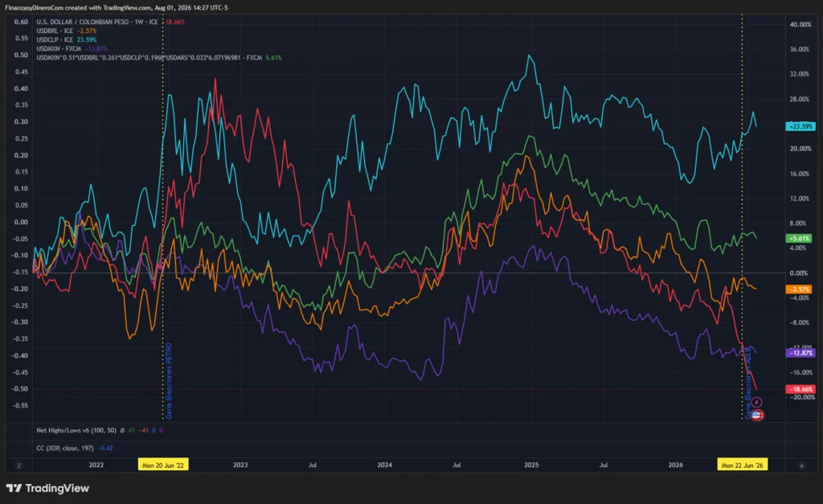Select the USDMXN^0.51*USDBRL formula legend entry
This screenshot has height=504, width=823.
pos(149,58)
